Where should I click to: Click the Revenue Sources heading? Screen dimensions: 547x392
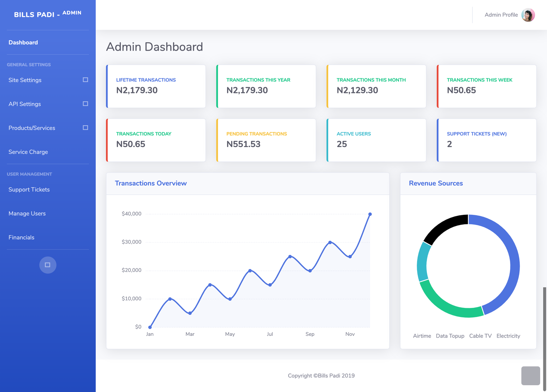[x=436, y=183]
